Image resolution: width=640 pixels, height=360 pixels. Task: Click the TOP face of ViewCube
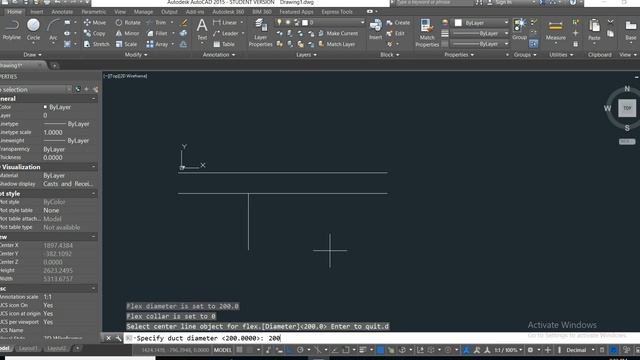(627, 108)
